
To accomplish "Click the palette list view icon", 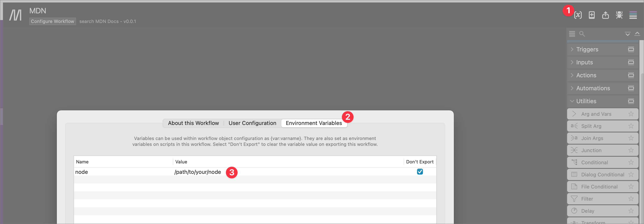I will [572, 34].
